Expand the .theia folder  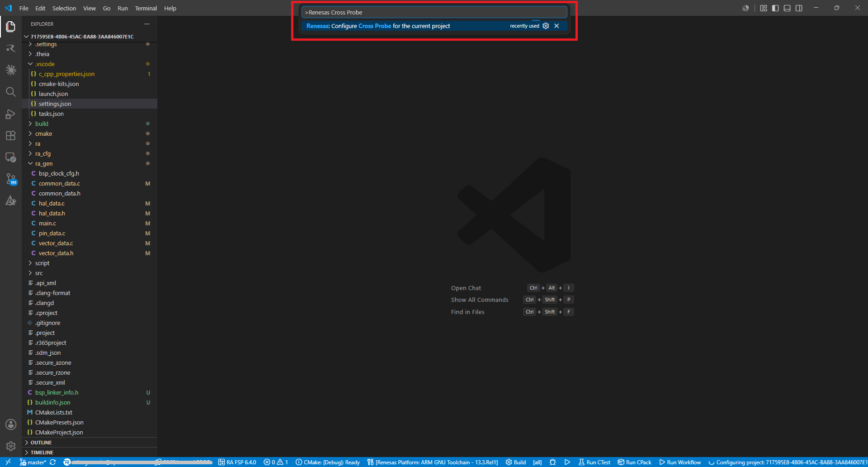click(x=90, y=54)
